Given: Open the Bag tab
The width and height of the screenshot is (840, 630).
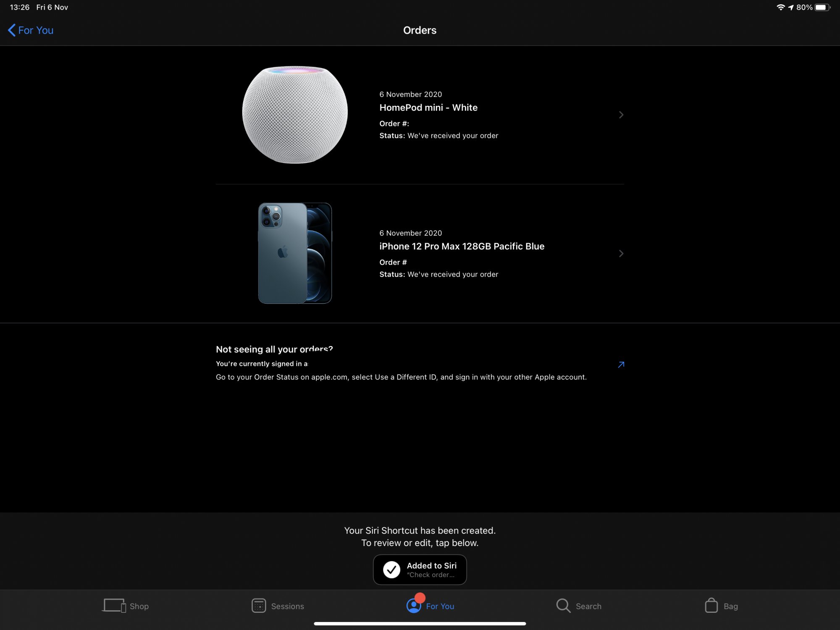Looking at the screenshot, I should point(721,606).
